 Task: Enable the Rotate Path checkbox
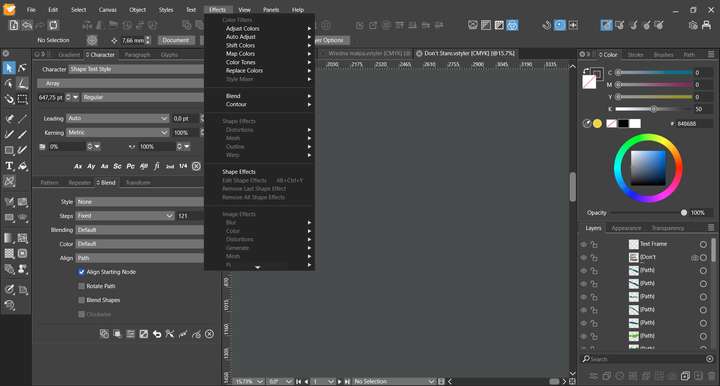(81, 286)
